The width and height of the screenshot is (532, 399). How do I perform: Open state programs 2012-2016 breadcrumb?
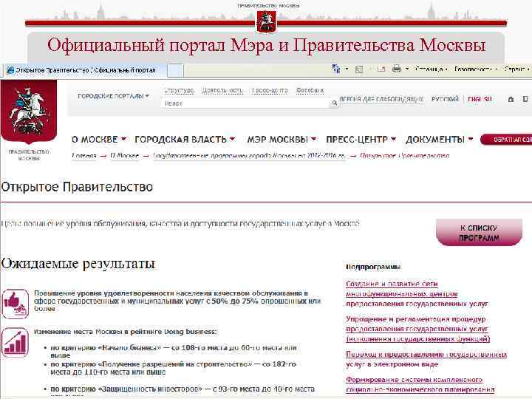click(249, 156)
